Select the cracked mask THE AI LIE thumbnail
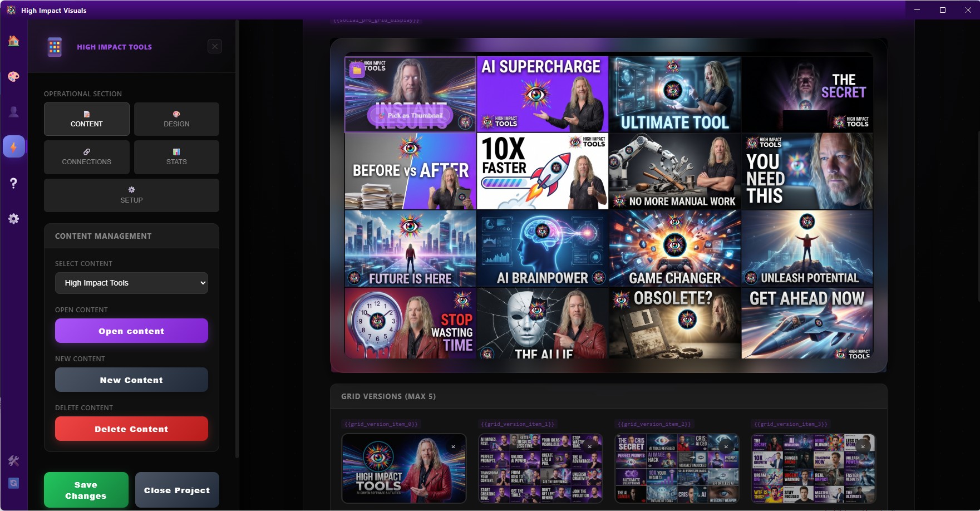 click(543, 323)
